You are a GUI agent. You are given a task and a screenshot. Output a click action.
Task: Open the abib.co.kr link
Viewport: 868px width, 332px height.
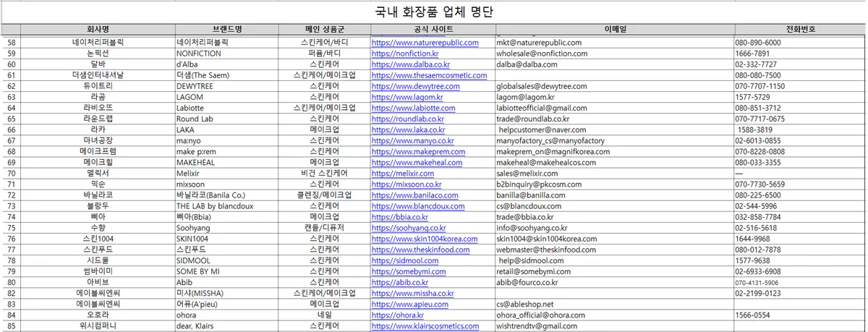pos(399,282)
